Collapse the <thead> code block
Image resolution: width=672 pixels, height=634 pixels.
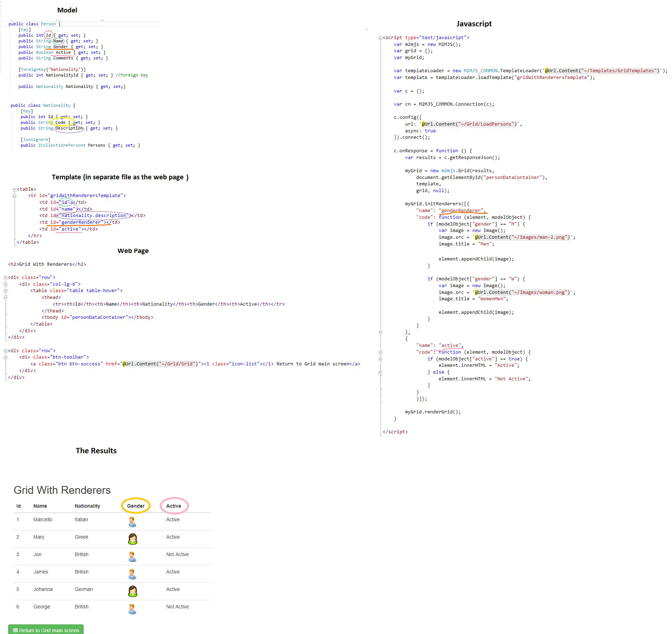[6, 297]
